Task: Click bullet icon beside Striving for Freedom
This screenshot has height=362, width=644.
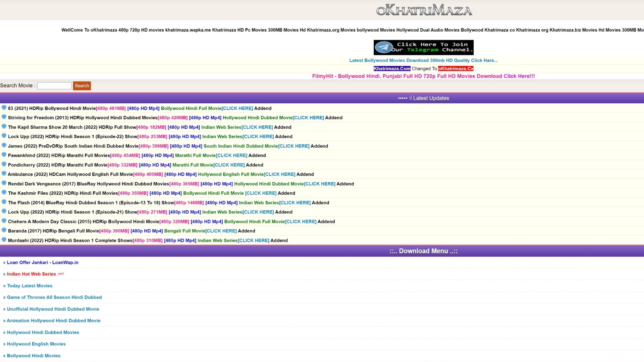Action: pyautogui.click(x=4, y=117)
